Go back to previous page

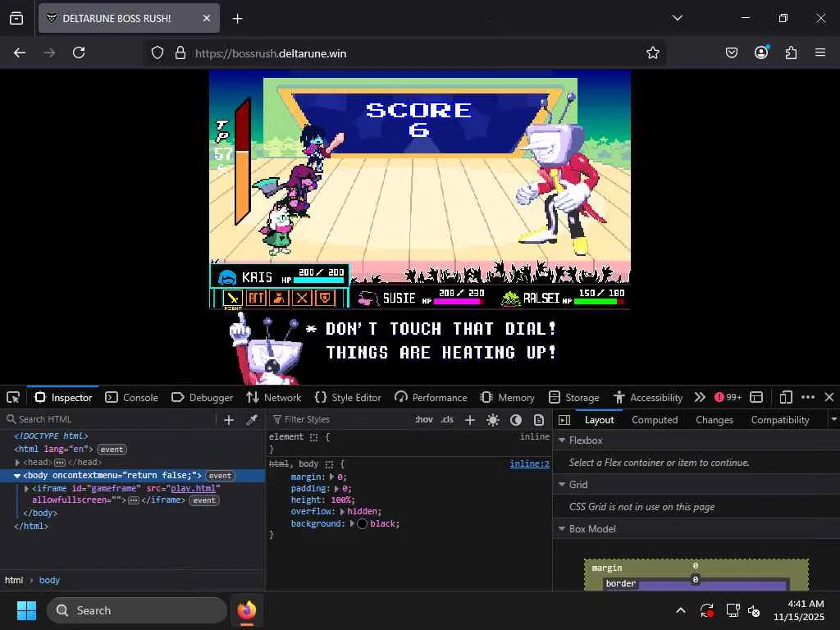pos(20,52)
